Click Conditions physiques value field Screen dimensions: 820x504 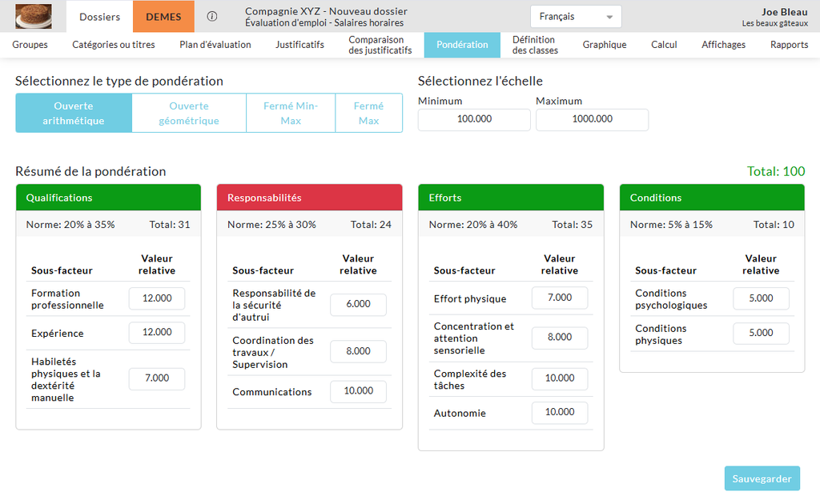pyautogui.click(x=761, y=333)
